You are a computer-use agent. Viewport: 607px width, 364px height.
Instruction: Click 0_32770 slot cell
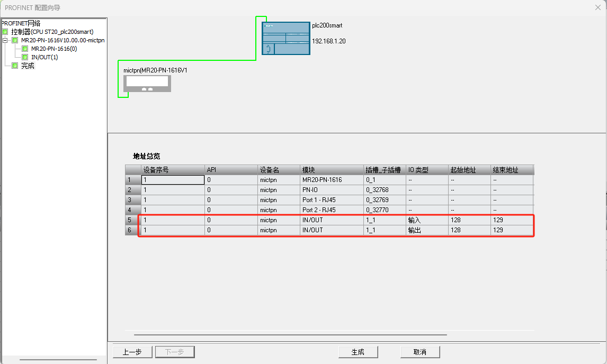385,210
